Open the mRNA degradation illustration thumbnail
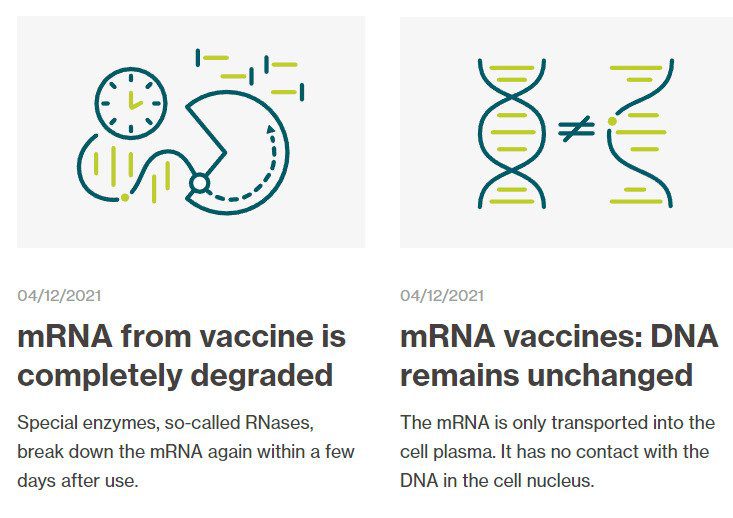Image resolution: width=733 pixels, height=518 pixels. click(x=191, y=132)
